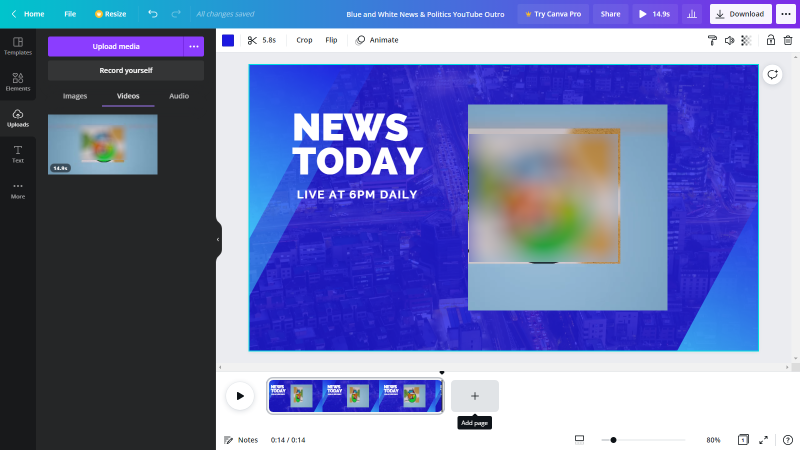Select LIVE AT 6PM DAILY text
The height and width of the screenshot is (450, 800).
357,194
